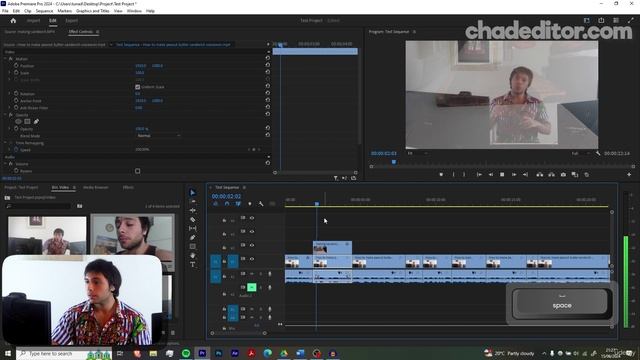Collapse the Motion effect group
640x360 pixels.
pos(5,59)
